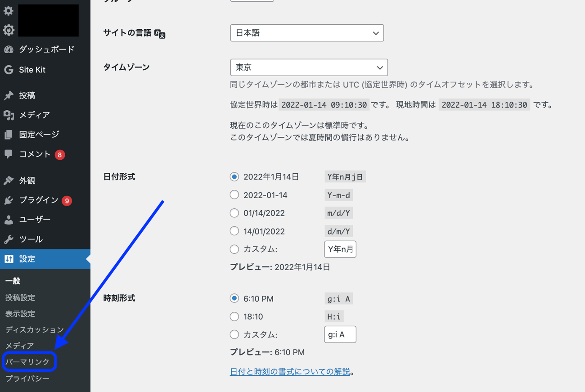
Task: Go to 一般 settings submenu
Action: coord(13,281)
